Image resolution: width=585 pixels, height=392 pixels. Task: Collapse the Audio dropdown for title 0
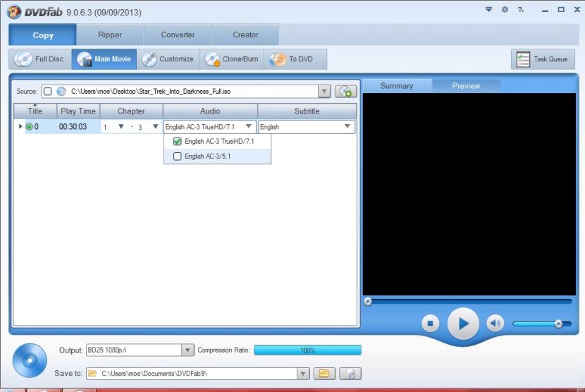(249, 127)
